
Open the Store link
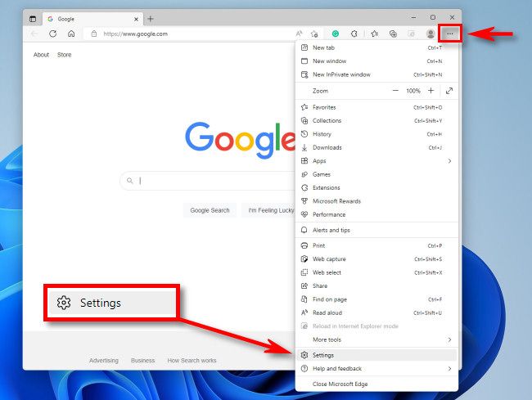[x=64, y=55]
